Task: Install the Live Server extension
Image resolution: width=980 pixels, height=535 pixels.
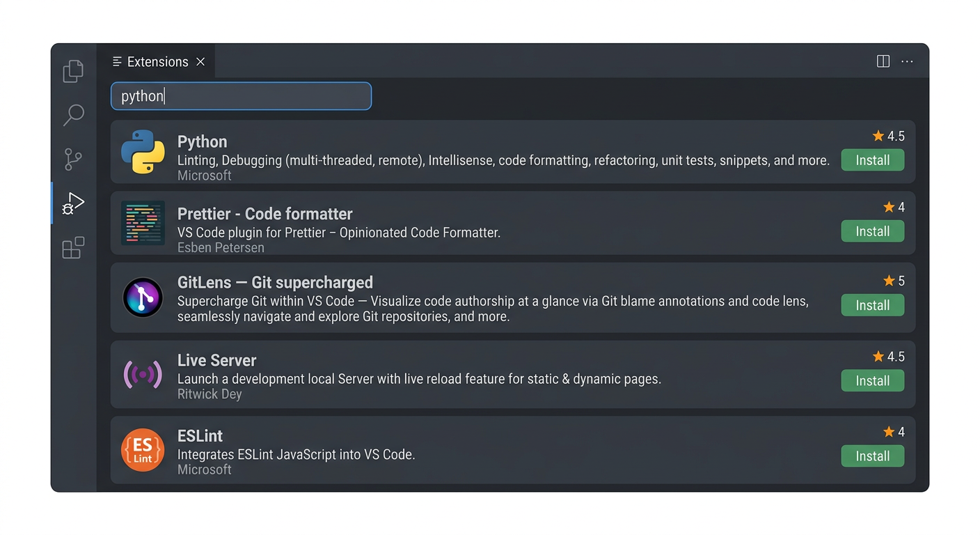Action: click(x=872, y=380)
